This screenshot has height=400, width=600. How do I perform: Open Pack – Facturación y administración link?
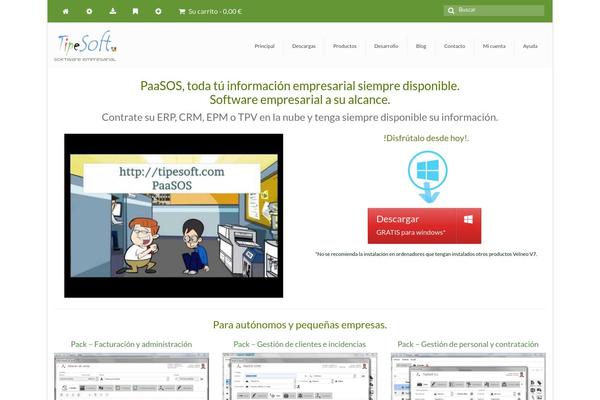131,344
